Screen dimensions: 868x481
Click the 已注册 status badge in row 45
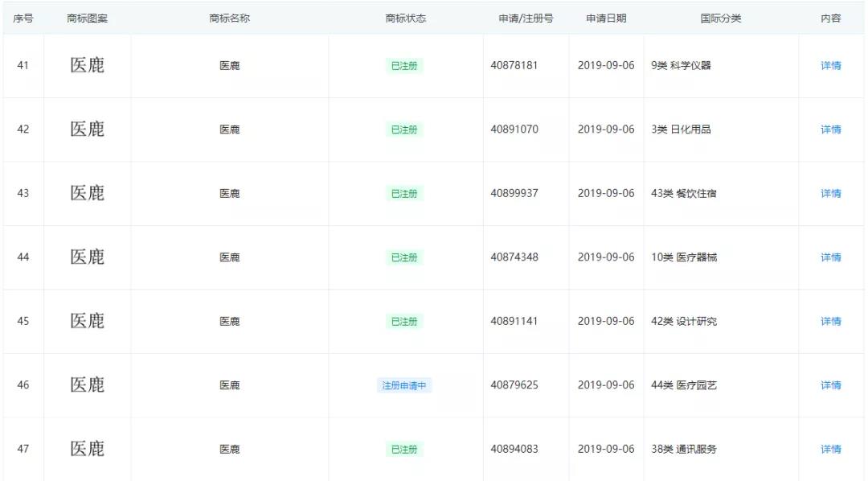(x=404, y=322)
